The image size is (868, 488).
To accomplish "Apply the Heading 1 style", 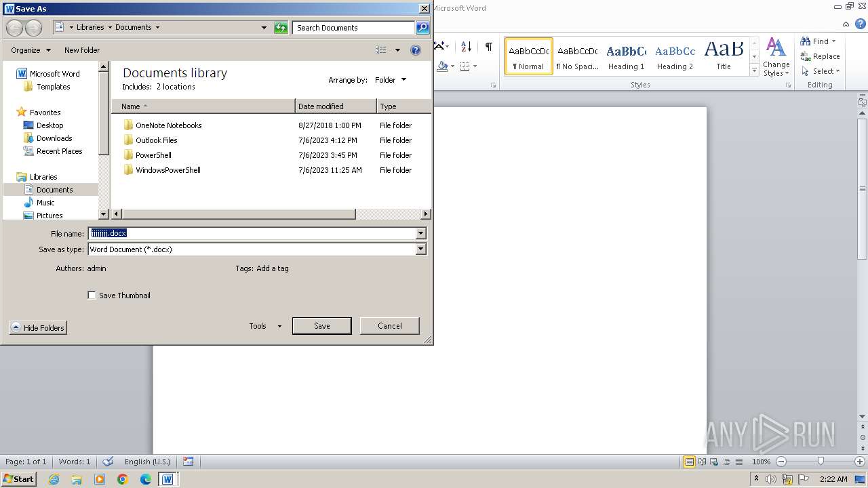I will tap(626, 56).
